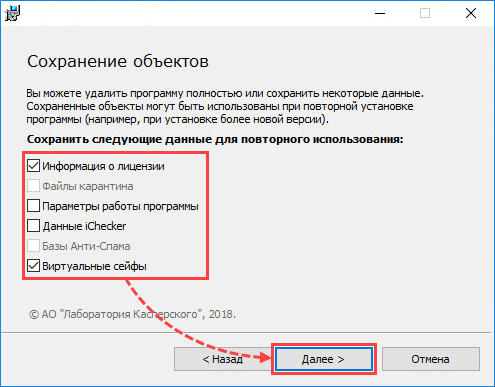
Task: Minimize the uninstaller window
Action: click(380, 13)
